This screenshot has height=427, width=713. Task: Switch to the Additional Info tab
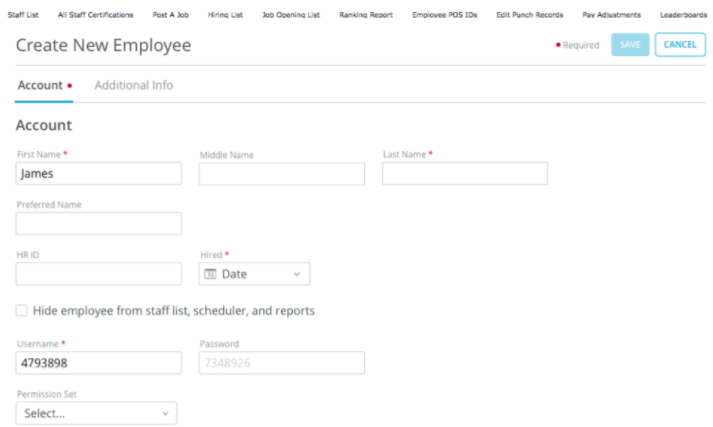click(x=133, y=86)
